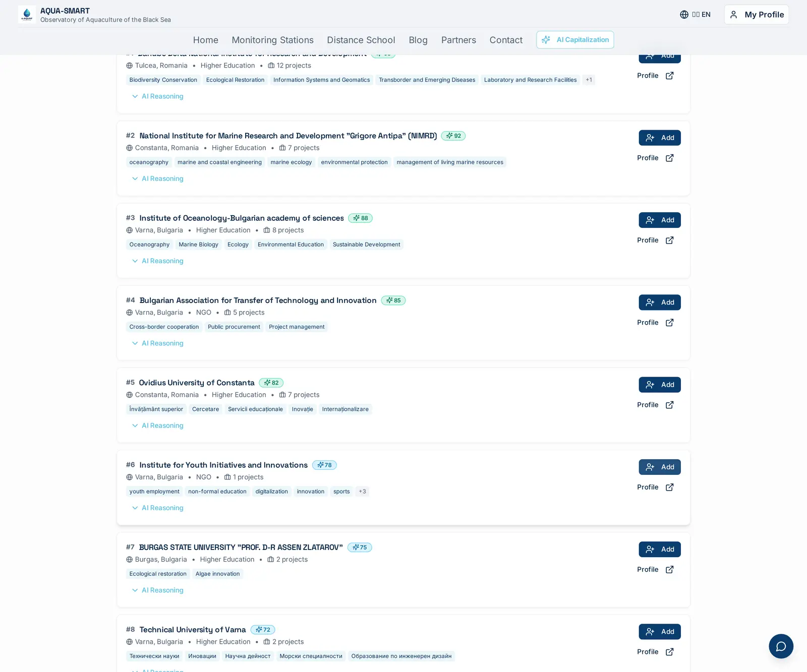Viewport: 807px width, 672px height.
Task: Open the Partners menu item
Action: [458, 40]
